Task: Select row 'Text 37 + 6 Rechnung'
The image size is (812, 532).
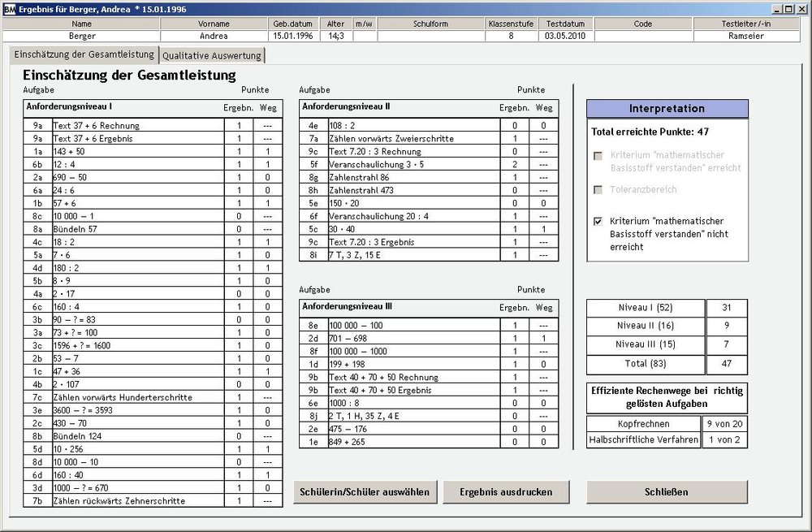Action: click(153, 125)
